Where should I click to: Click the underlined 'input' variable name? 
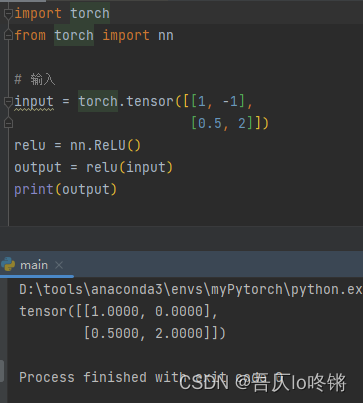click(34, 101)
